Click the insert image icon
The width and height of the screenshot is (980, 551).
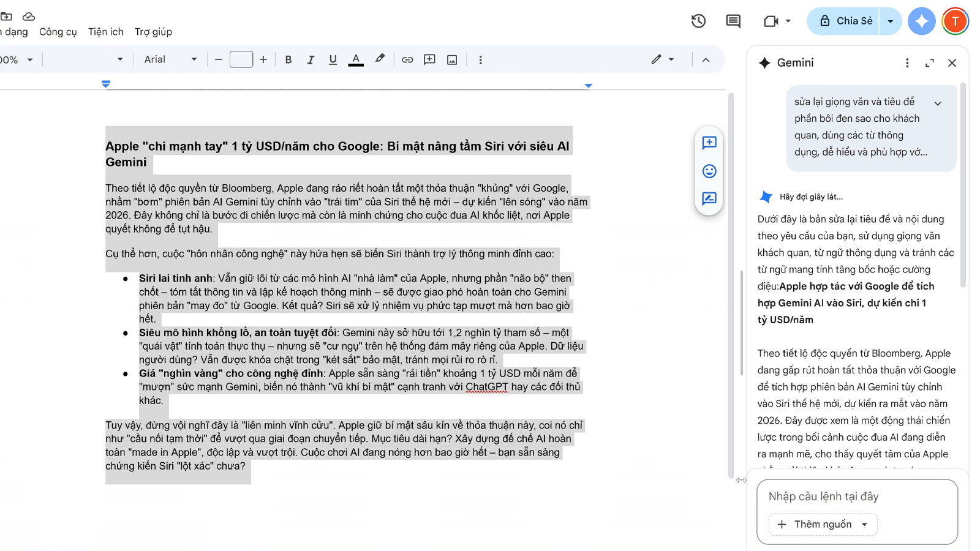[x=452, y=59]
